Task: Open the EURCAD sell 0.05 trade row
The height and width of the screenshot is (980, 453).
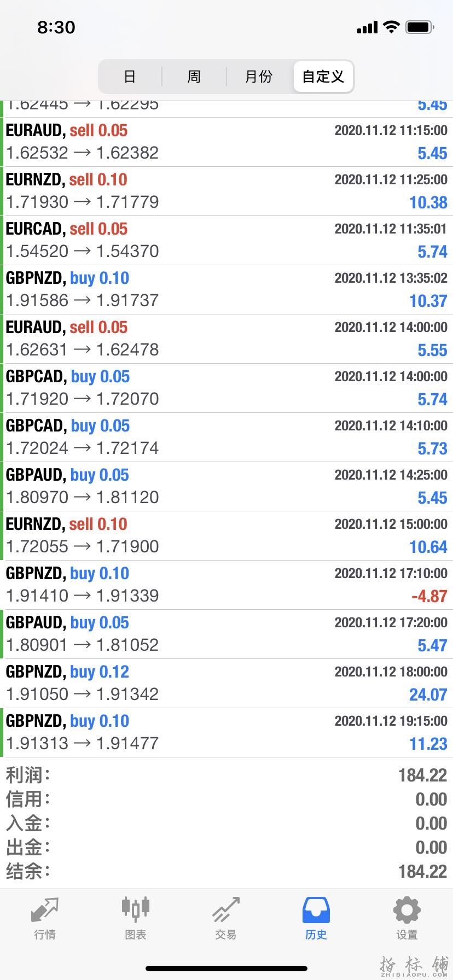Action: point(226,241)
